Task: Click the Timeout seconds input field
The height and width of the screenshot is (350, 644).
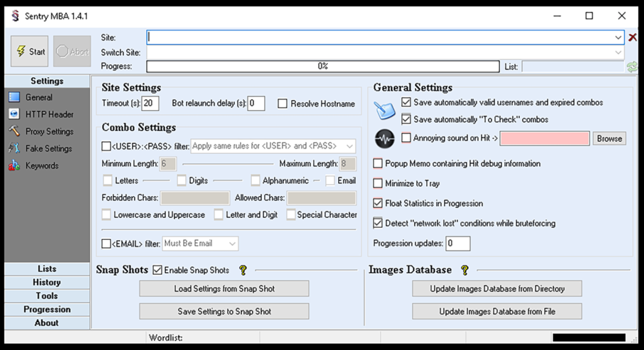Action: click(x=150, y=103)
